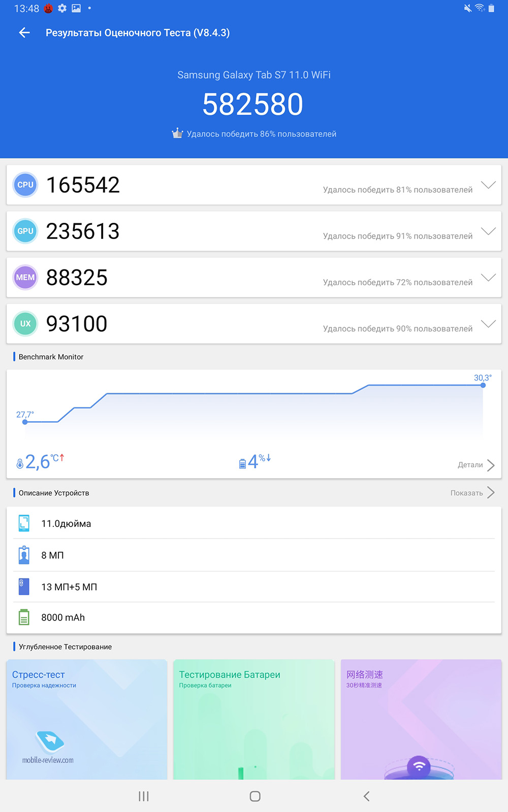
Task: Click the CPU score 165542
Action: (x=83, y=185)
